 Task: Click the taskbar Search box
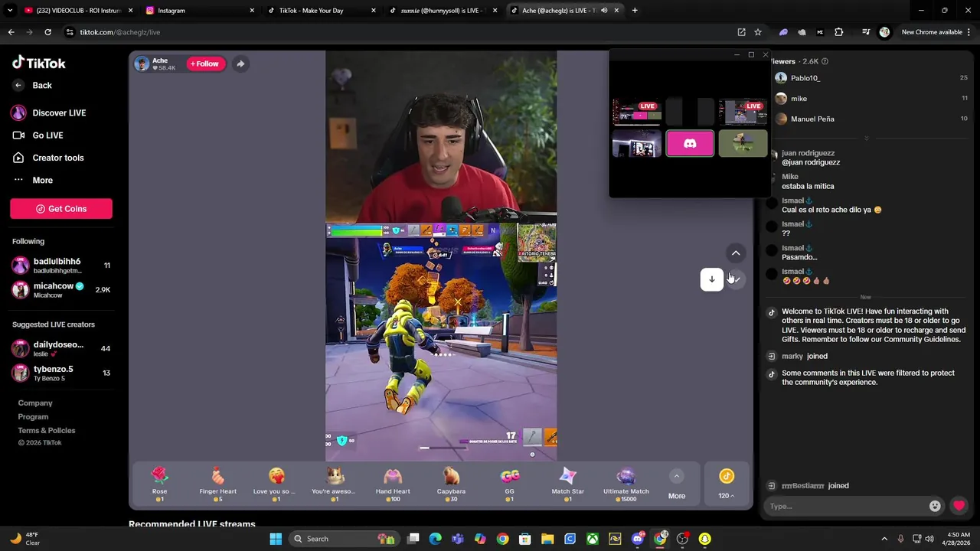pos(345,539)
